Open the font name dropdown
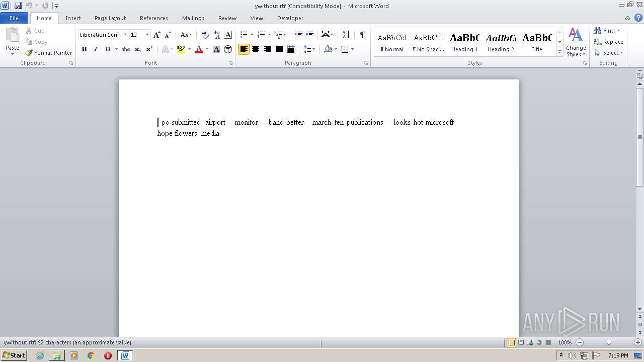 (x=125, y=35)
